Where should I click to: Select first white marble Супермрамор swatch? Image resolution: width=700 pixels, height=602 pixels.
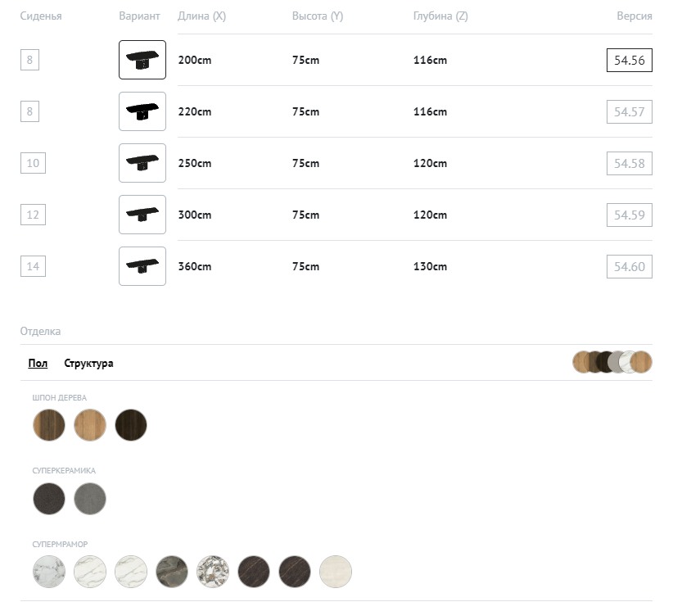coord(49,571)
